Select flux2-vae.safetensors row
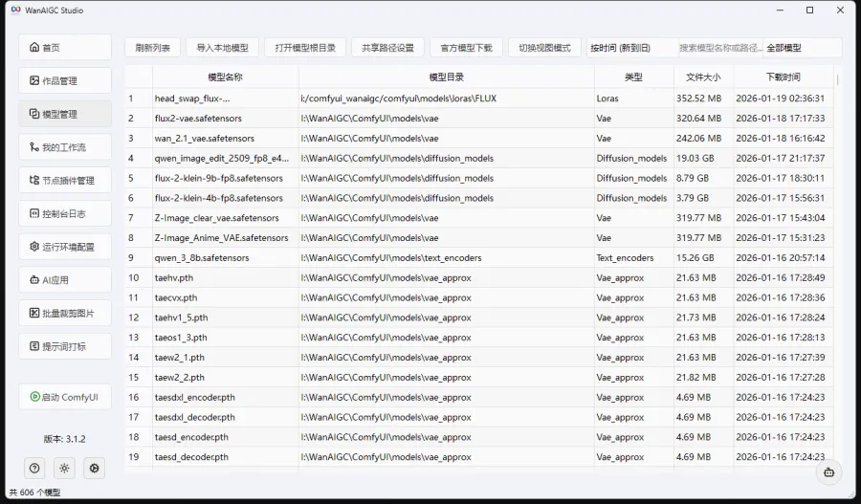Image resolution: width=861 pixels, height=504 pixels. coord(479,118)
